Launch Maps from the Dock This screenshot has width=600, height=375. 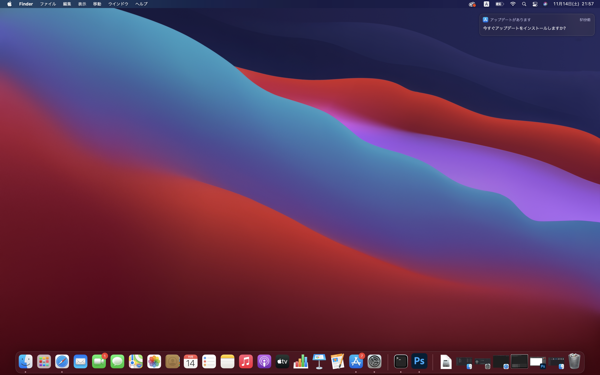point(136,361)
